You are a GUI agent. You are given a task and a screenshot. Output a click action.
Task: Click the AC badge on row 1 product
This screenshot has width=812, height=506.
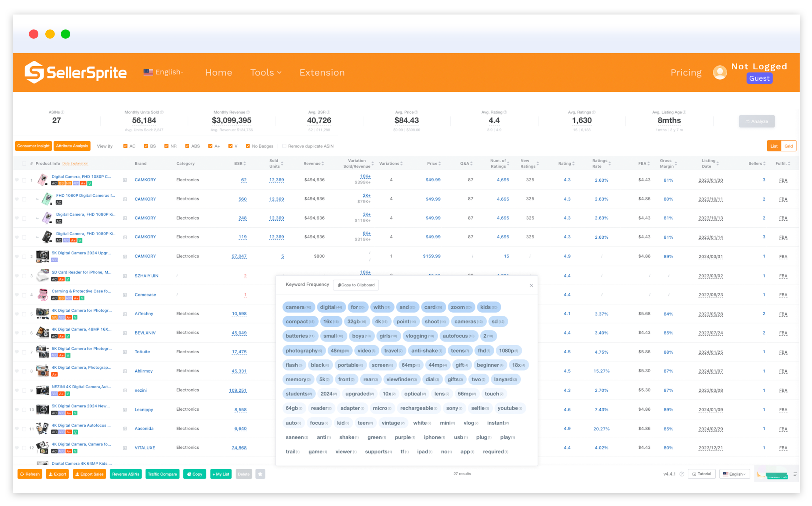(x=54, y=183)
